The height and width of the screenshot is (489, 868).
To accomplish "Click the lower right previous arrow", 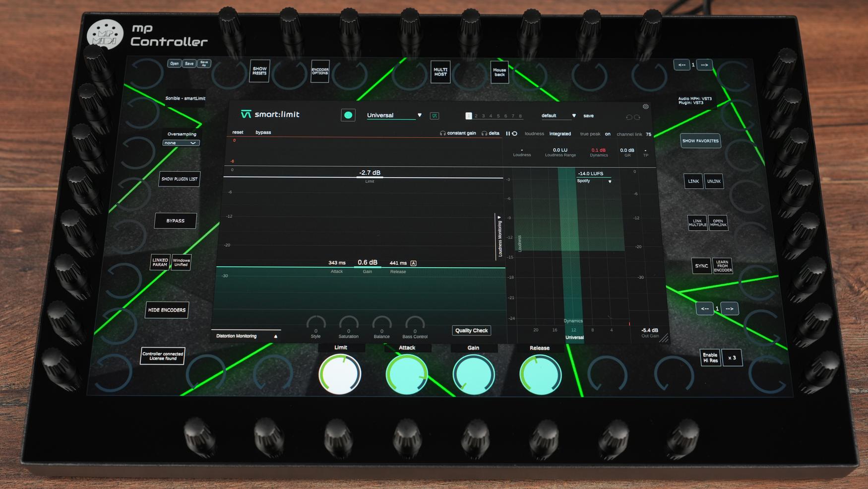I will tap(705, 309).
